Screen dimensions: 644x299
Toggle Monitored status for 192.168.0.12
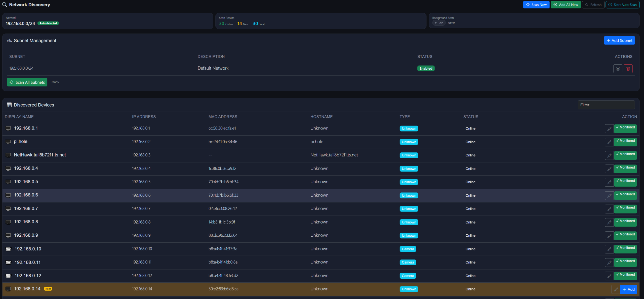[625, 276]
